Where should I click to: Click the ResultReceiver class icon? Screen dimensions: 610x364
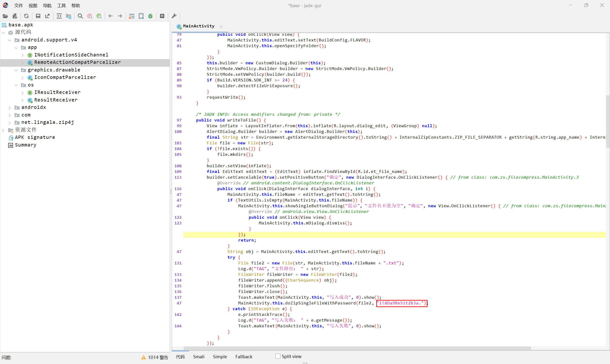(x=30, y=100)
